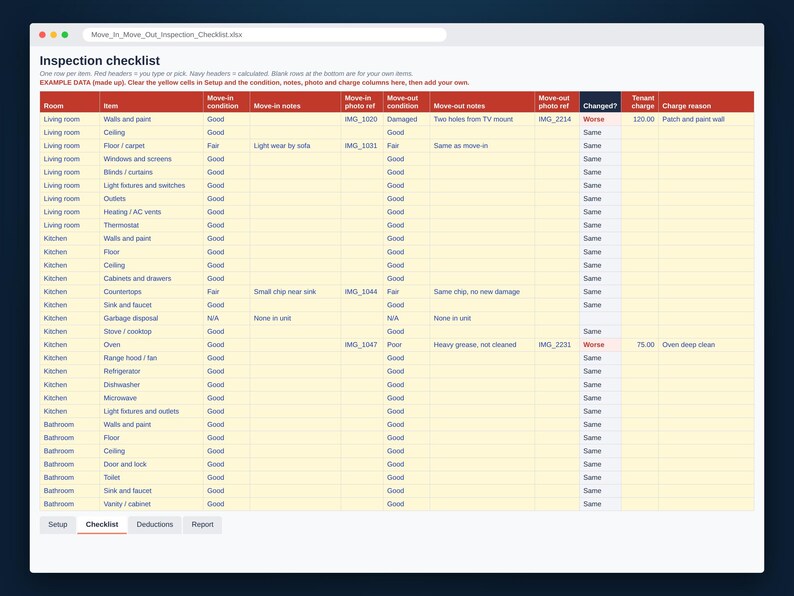Select the 'Two holes from TV mount' cell
Screen dimensions: 794x596
482,119
